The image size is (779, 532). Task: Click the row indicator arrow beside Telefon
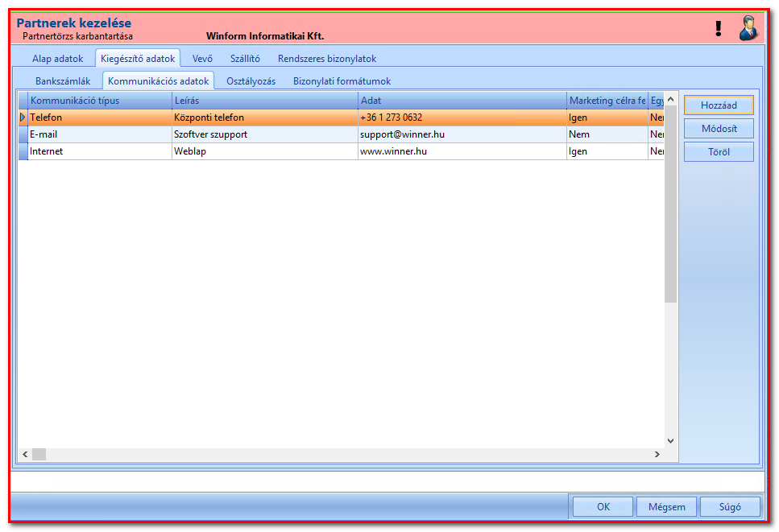click(x=23, y=118)
